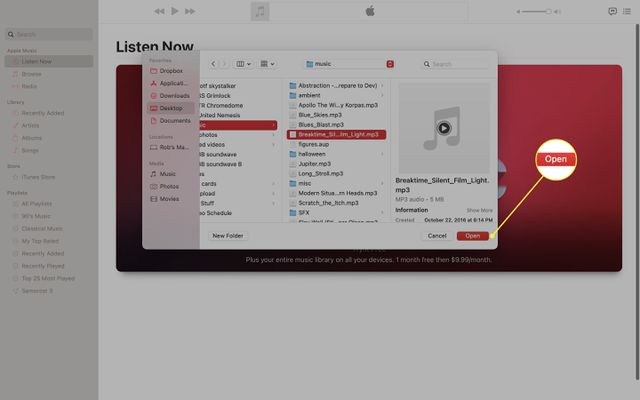Play preview of Breaktime_Silent_Film_Light.mp3
640x400 pixels.
coord(443,128)
